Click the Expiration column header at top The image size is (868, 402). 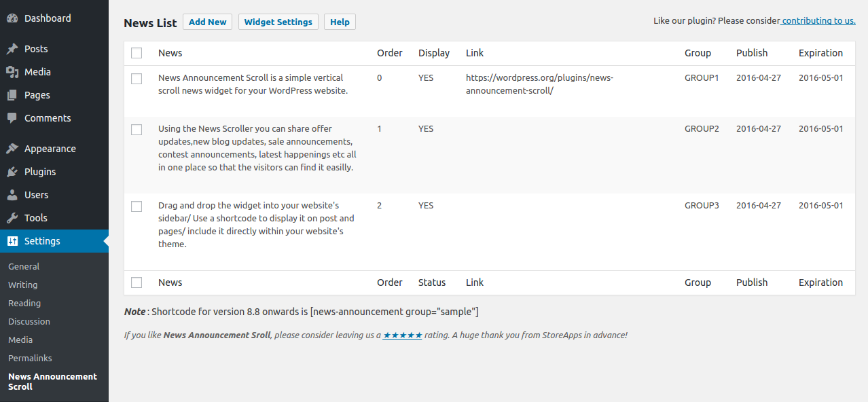pos(821,53)
